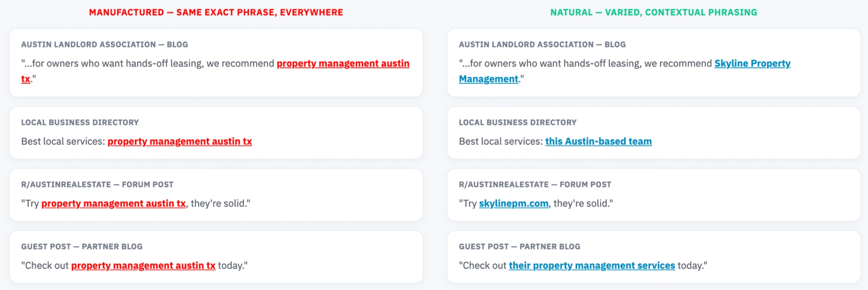Click red guest post 'property management austin tx' link
This screenshot has width=868, height=290.
coord(143,266)
